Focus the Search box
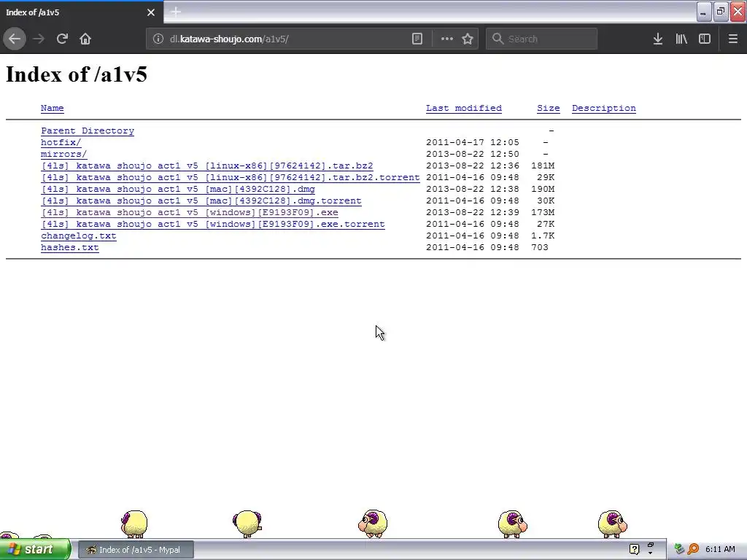The image size is (747, 560). [542, 39]
